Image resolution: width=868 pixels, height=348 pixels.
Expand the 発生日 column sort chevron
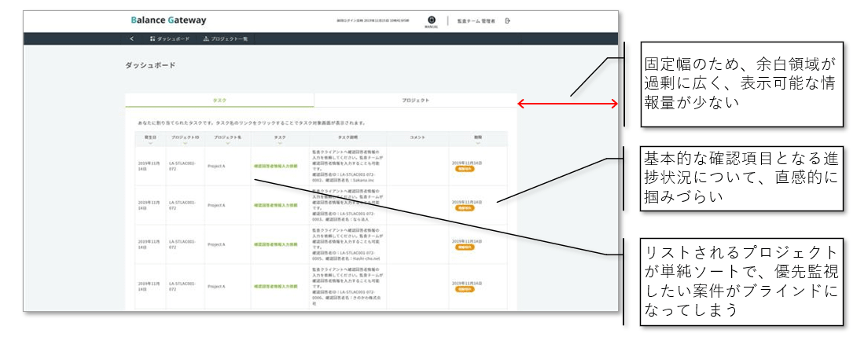pos(150,142)
